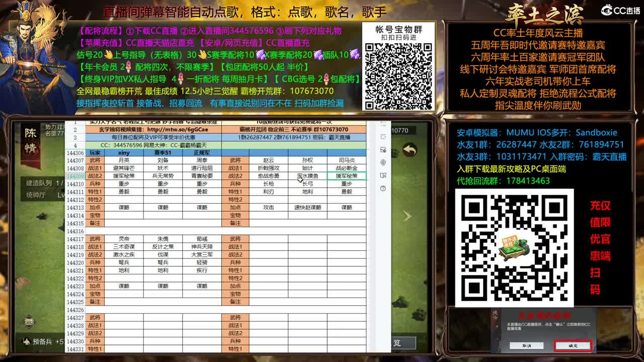Select the selected 援军秘策 cell under 司马炎
The width and height of the screenshot is (644, 362).
[347, 176]
